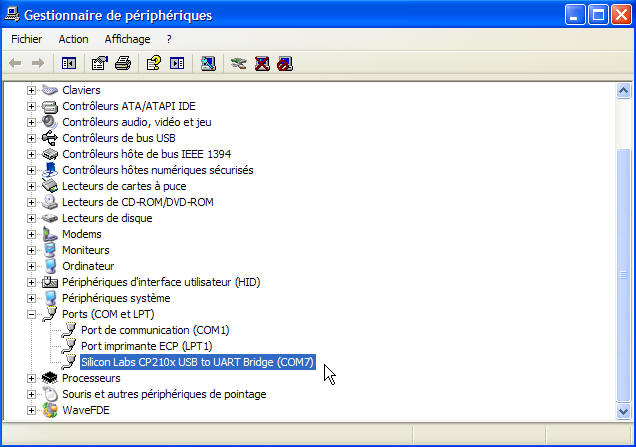The width and height of the screenshot is (636, 447).
Task: Expand the Contrôleurs de bus USB node
Action: coord(32,138)
